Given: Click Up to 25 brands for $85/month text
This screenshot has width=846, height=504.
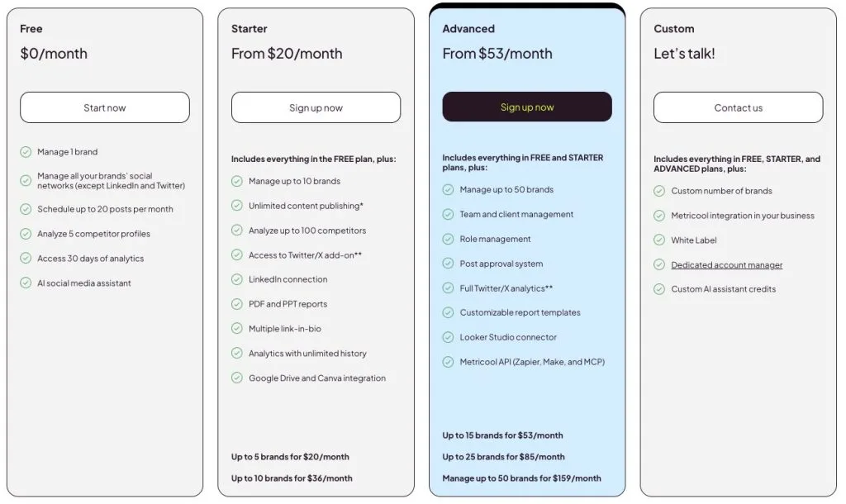Looking at the screenshot, I should click(503, 457).
